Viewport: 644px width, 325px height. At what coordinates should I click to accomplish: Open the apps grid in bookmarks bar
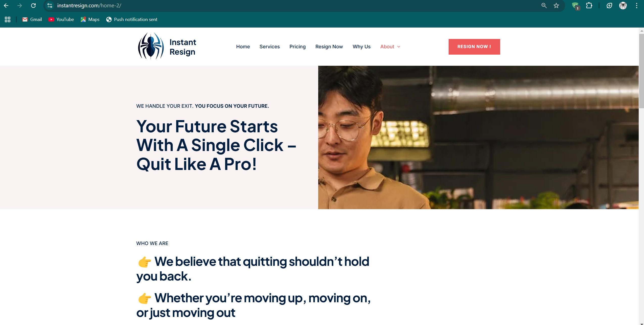pyautogui.click(x=8, y=19)
